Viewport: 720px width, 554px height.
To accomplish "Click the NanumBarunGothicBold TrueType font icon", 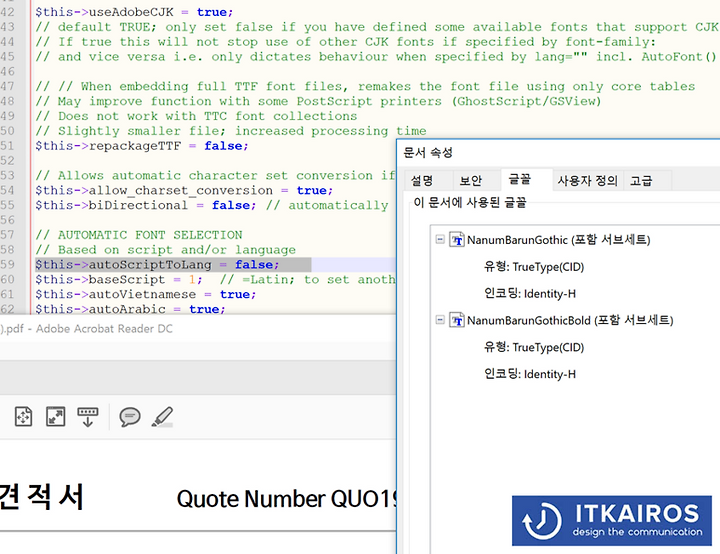I will coord(456,320).
